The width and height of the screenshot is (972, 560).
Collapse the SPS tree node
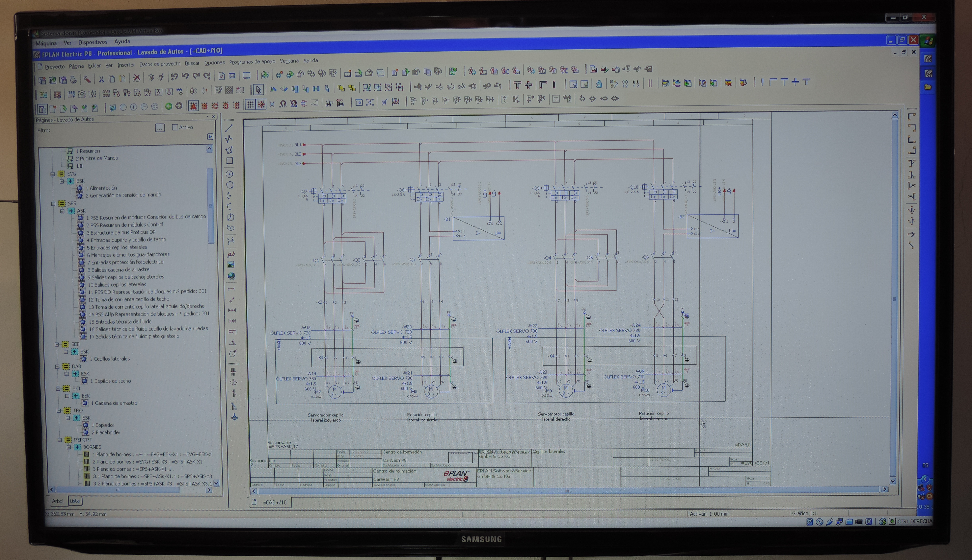[53, 204]
